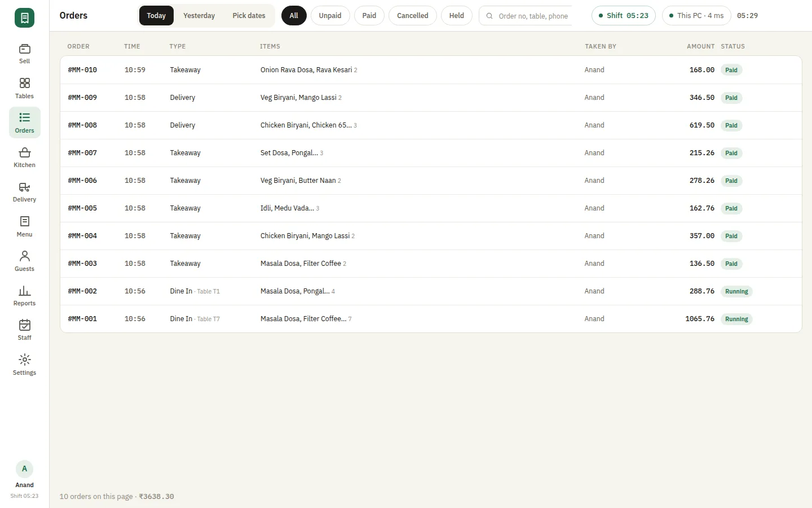Select the All filter chip
812x508 pixels.
tap(294, 16)
